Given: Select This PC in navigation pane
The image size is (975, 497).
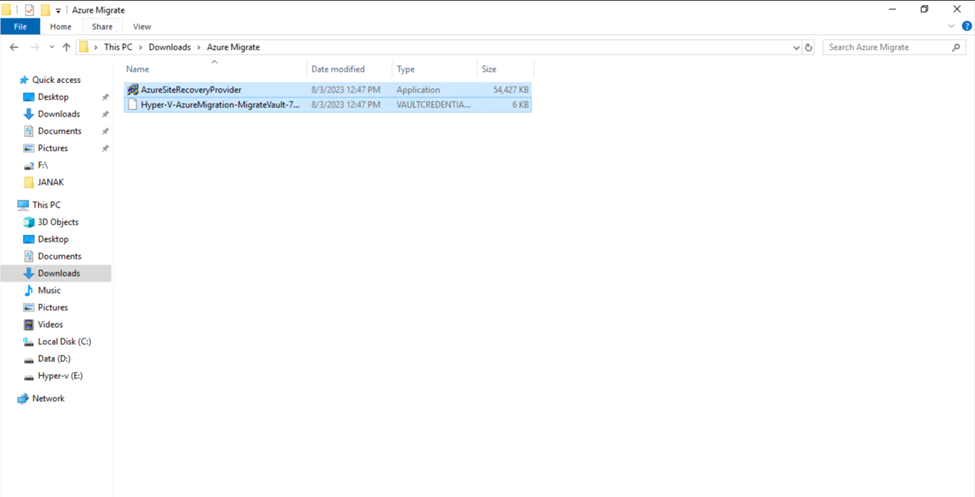Looking at the screenshot, I should [46, 205].
